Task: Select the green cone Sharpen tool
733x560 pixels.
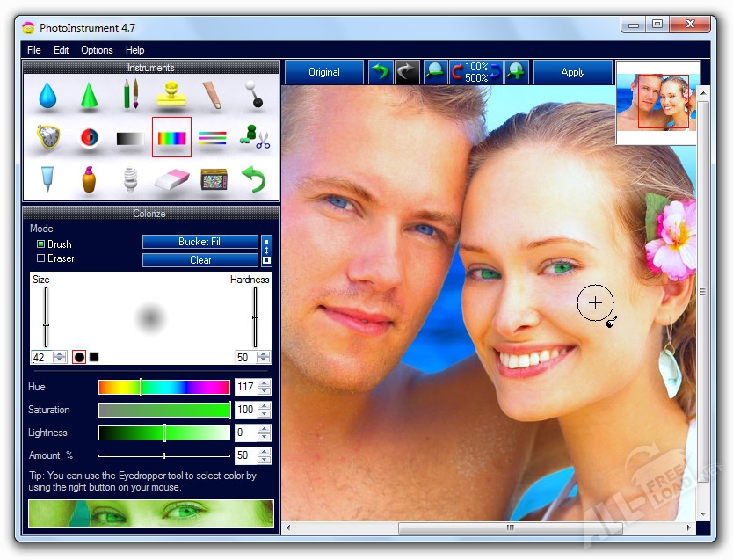Action: 89,96
